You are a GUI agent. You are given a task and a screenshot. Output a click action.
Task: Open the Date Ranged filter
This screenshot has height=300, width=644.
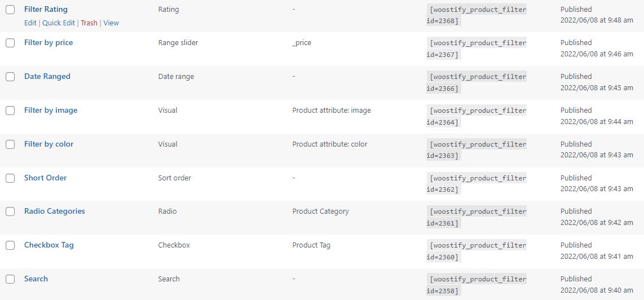click(47, 77)
